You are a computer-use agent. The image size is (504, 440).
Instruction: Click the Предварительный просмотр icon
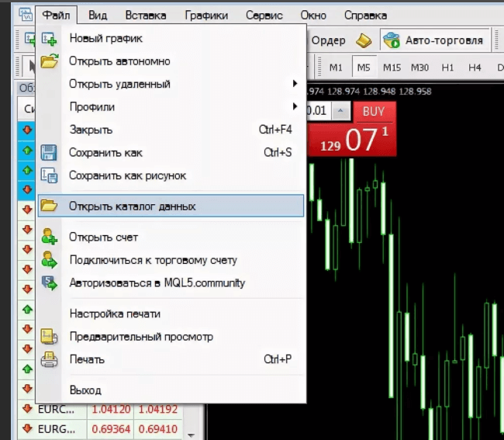pos(49,337)
